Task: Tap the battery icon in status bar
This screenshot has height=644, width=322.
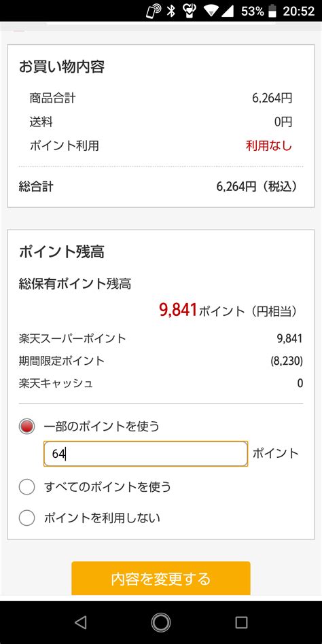Action: point(272,11)
